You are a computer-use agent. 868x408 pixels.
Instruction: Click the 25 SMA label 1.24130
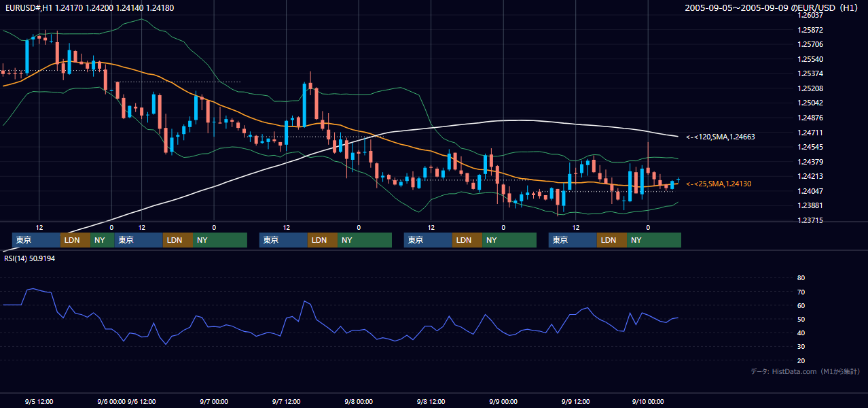(719, 184)
